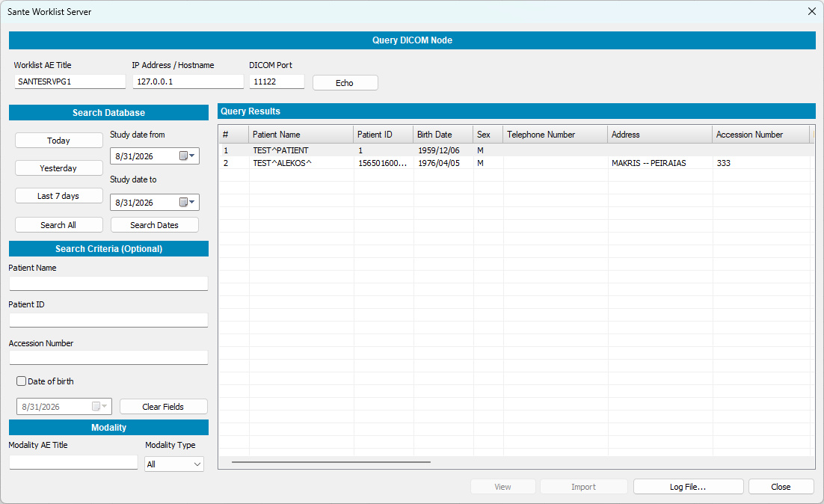The image size is (824, 504).
Task: Click the Search Dates button
Action: click(x=155, y=225)
